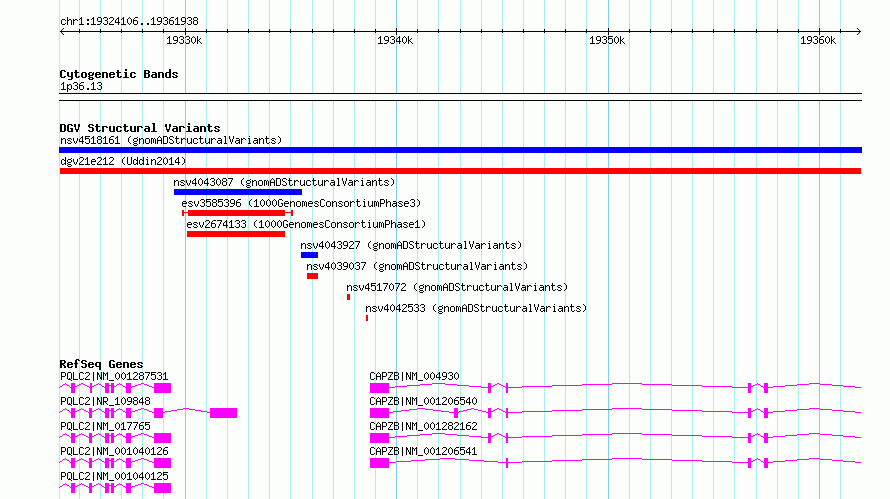The width and height of the screenshot is (890, 499).
Task: Select the Cytogenetic Bands track title
Action: click(x=119, y=74)
